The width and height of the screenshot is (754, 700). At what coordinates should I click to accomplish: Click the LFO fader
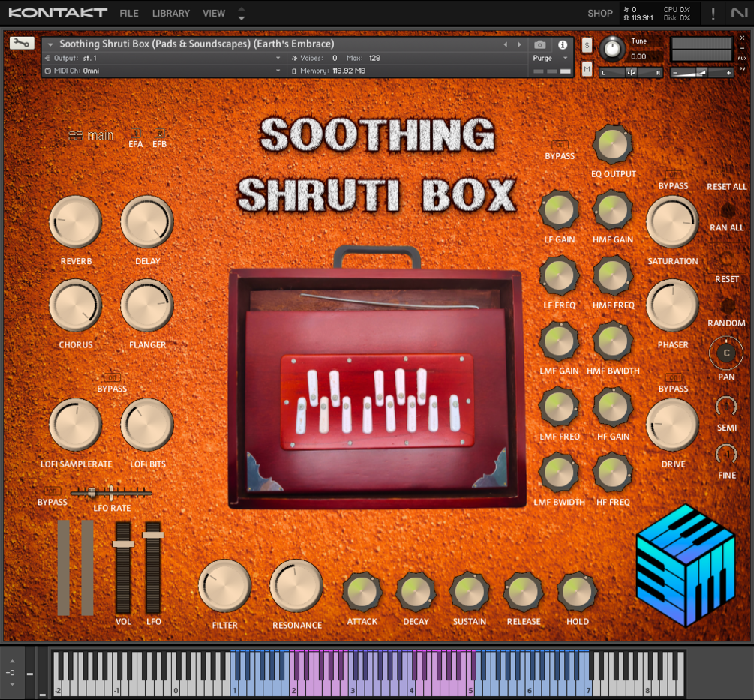(153, 567)
